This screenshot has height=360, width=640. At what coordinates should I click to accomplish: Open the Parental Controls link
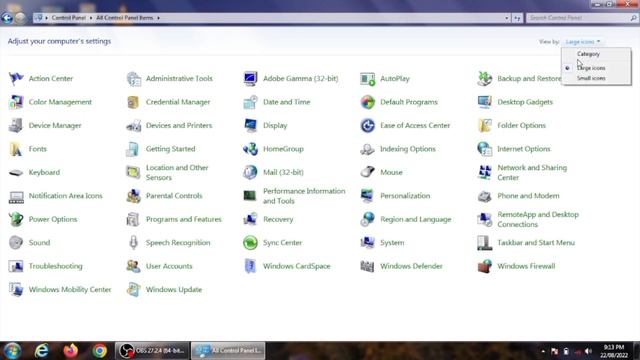(174, 196)
